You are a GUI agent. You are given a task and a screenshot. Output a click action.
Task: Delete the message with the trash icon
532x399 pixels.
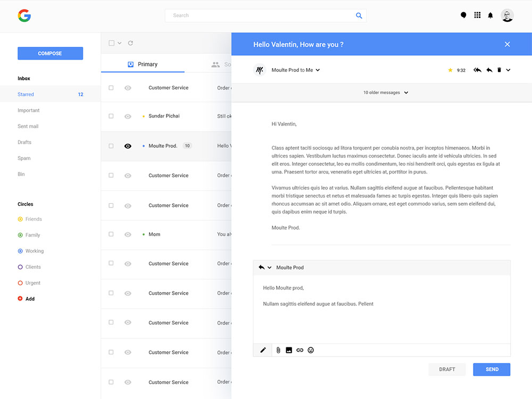[499, 70]
